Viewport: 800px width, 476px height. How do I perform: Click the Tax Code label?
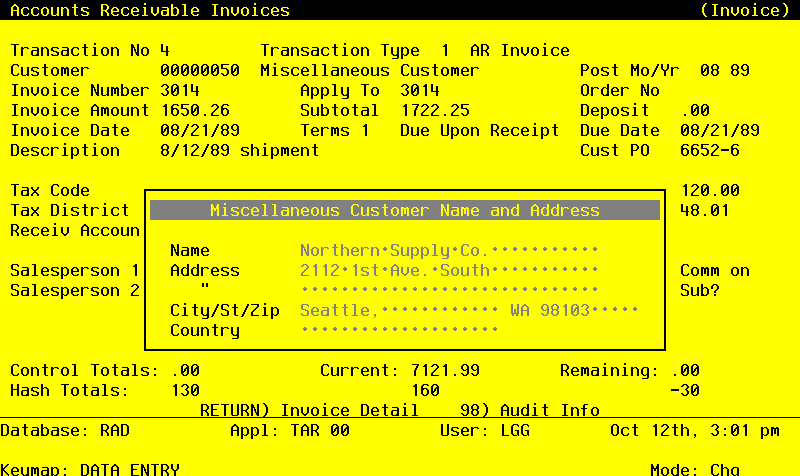click(50, 190)
